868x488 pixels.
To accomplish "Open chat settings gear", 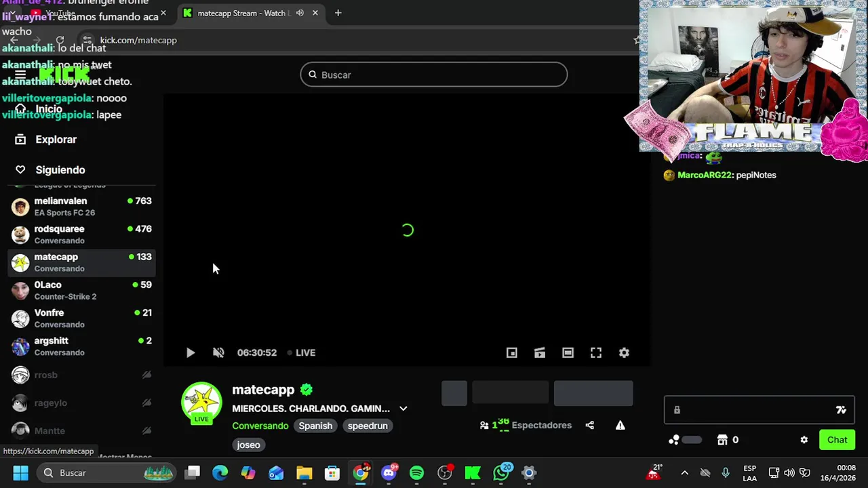I will click(x=804, y=440).
